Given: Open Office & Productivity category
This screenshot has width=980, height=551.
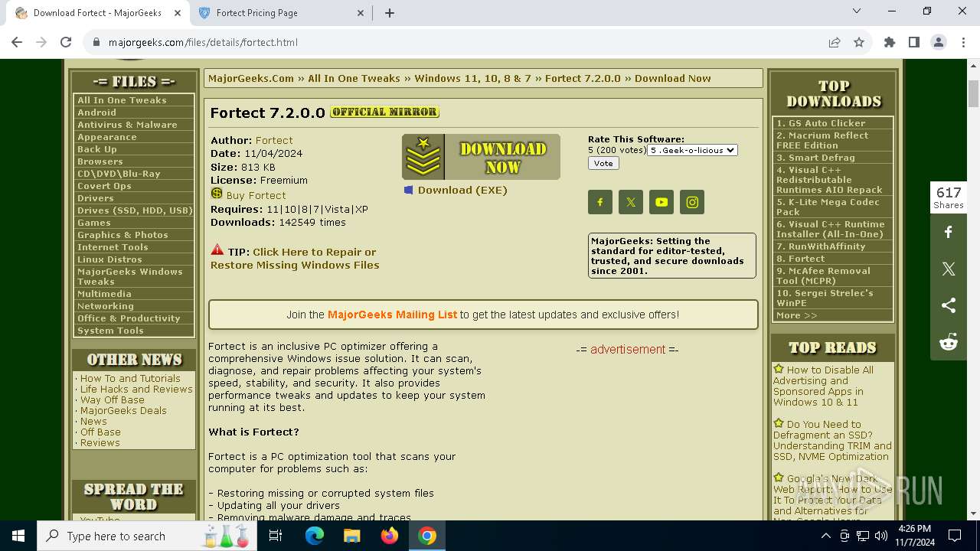Looking at the screenshot, I should (x=129, y=318).
